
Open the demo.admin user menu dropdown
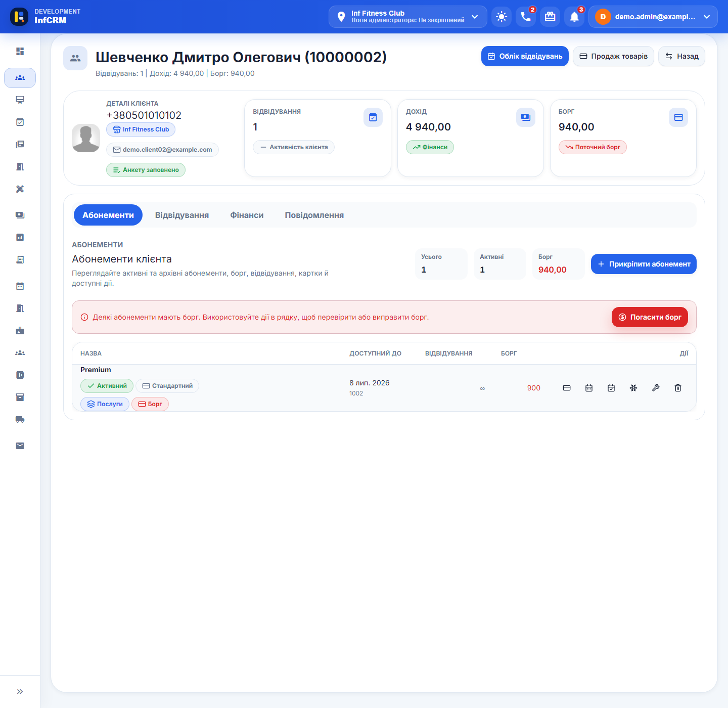653,17
